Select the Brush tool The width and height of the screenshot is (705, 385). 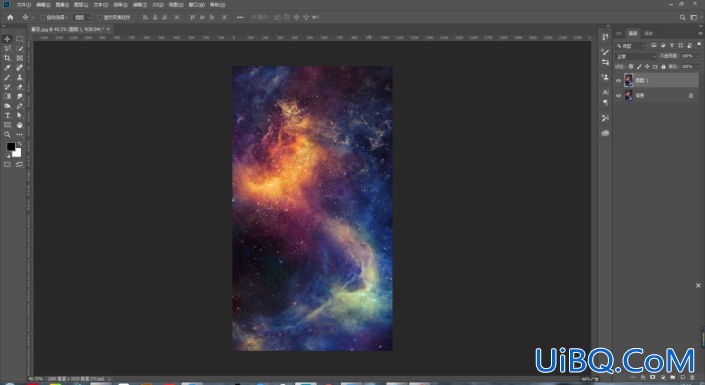pyautogui.click(x=7, y=77)
